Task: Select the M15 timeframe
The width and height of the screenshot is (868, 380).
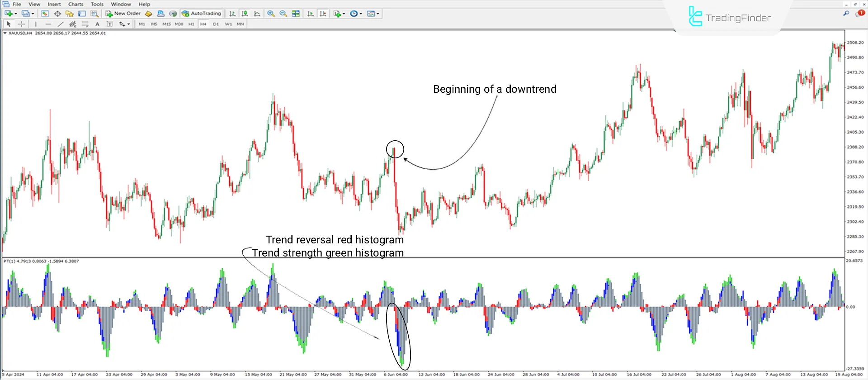Action: (166, 24)
